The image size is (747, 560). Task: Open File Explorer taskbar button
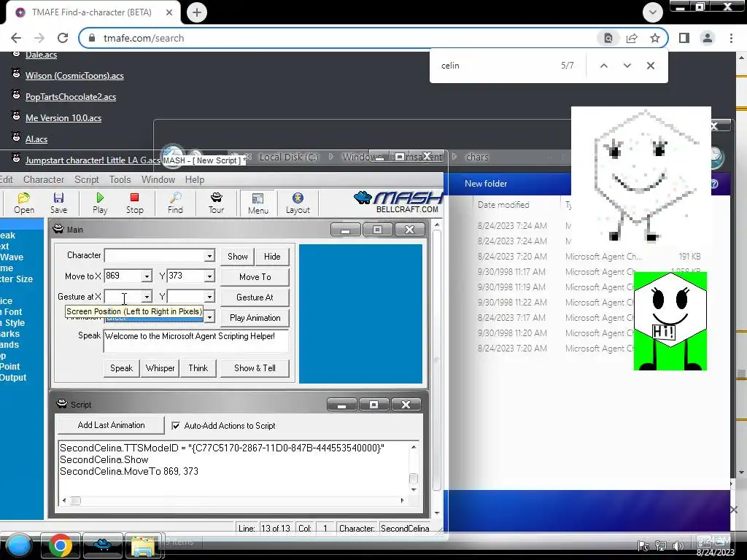pyautogui.click(x=144, y=545)
